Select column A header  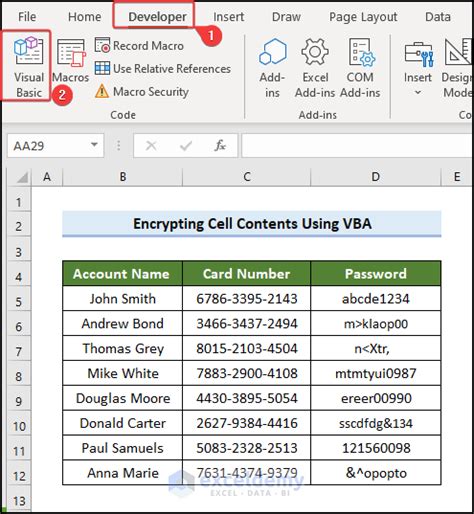coord(47,177)
